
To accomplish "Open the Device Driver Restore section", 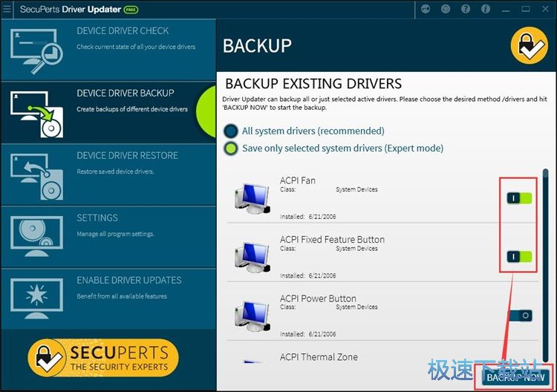I will 108,174.
